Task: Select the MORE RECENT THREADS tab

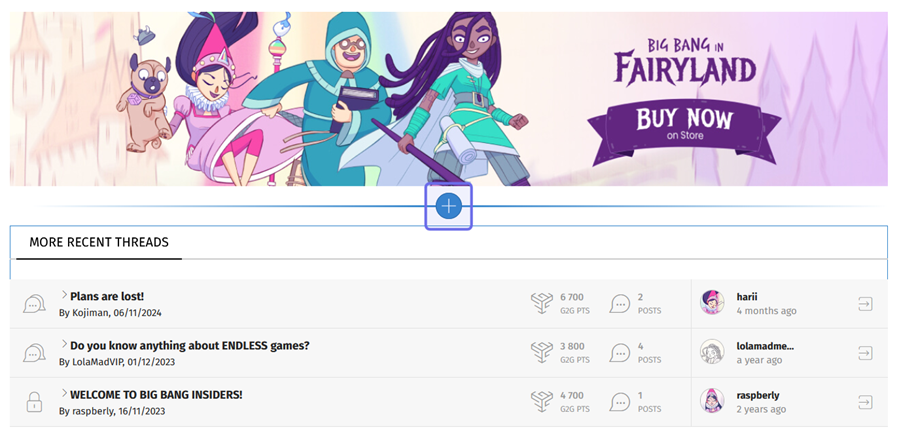Action: pos(99,242)
